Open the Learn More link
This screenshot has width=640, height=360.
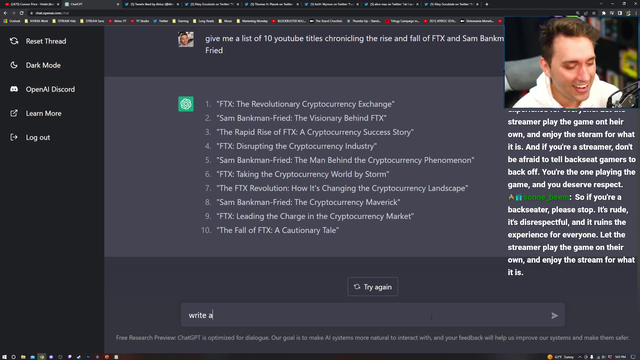43,113
